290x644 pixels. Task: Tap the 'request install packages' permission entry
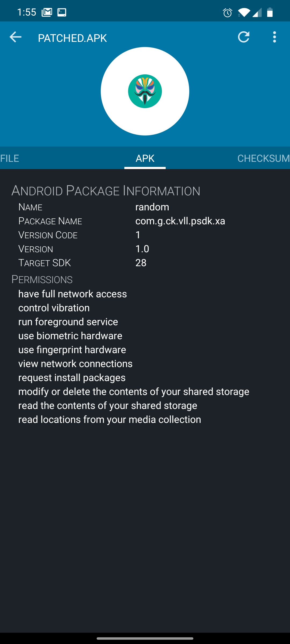pyautogui.click(x=71, y=378)
